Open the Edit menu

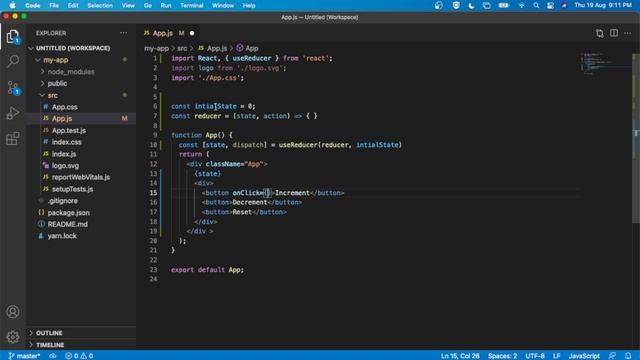tap(73, 5)
